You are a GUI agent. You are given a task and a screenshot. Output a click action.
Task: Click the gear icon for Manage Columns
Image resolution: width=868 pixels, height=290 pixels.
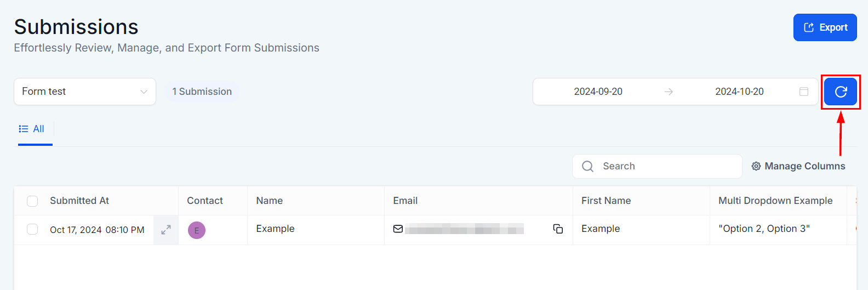point(756,166)
